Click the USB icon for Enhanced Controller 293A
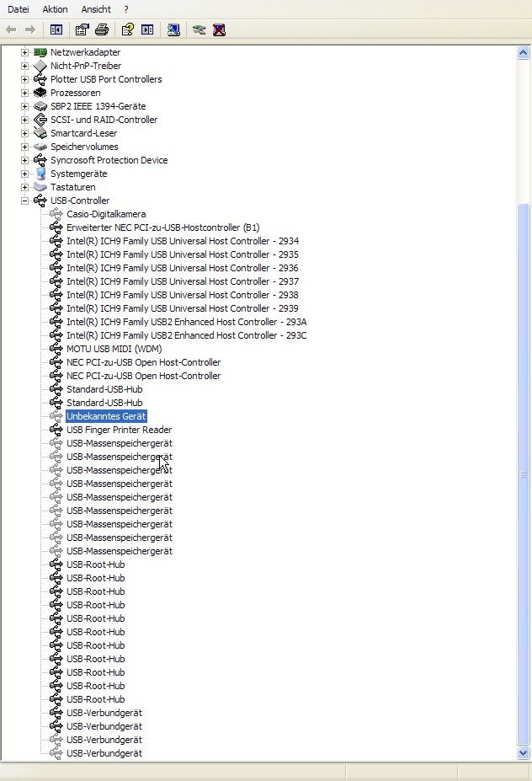This screenshot has width=532, height=781. point(56,322)
